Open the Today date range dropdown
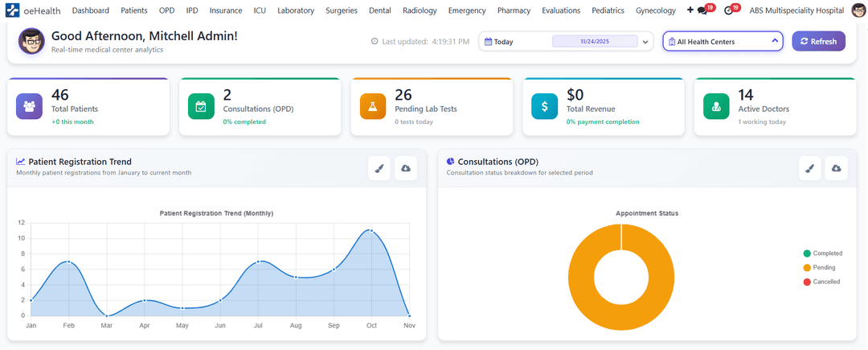 point(567,42)
